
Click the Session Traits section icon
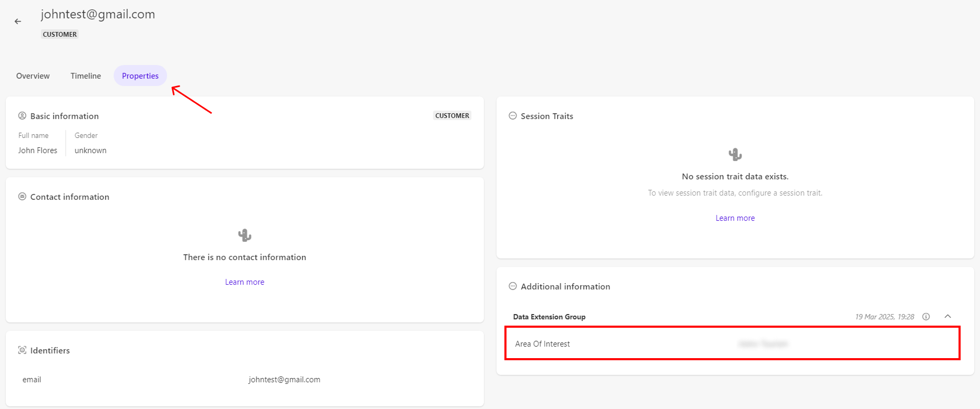pyautogui.click(x=513, y=116)
